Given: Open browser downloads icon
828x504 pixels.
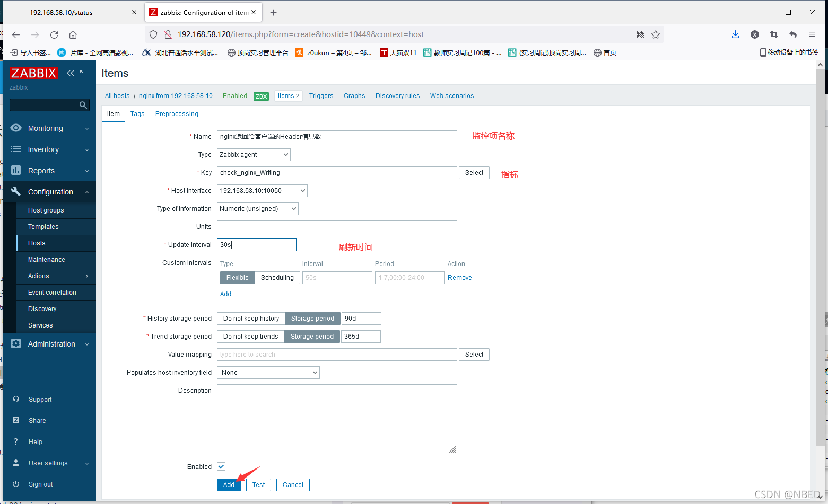Looking at the screenshot, I should [735, 34].
